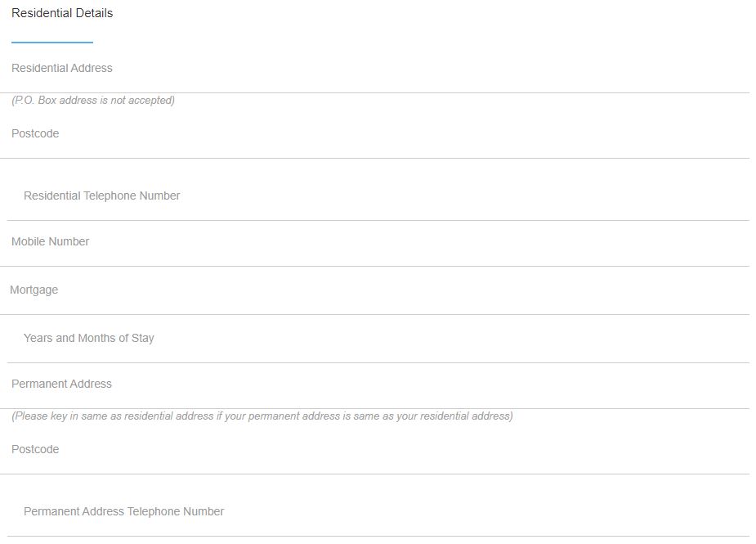Click the 'Mortgage' label text
756x544 pixels.
point(34,290)
